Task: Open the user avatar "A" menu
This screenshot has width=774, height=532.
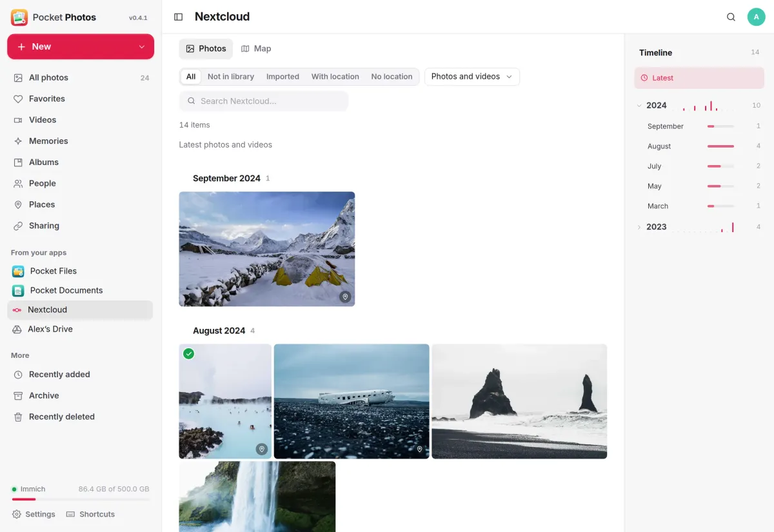Action: (x=756, y=17)
